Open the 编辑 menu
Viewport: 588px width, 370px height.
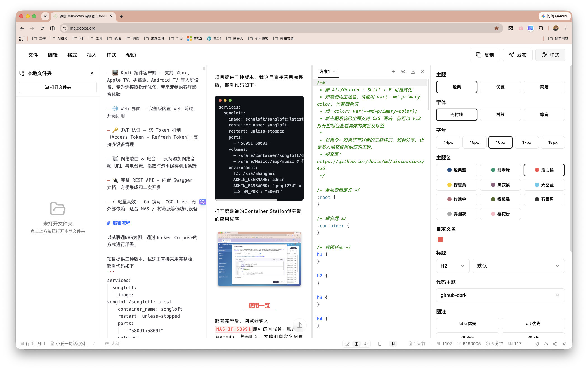point(53,55)
